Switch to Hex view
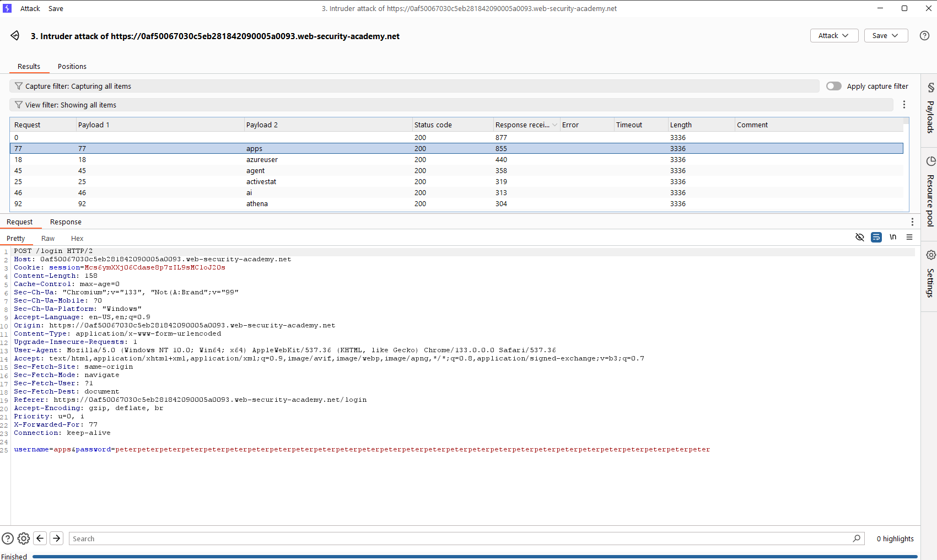The width and height of the screenshot is (937, 560). (77, 239)
